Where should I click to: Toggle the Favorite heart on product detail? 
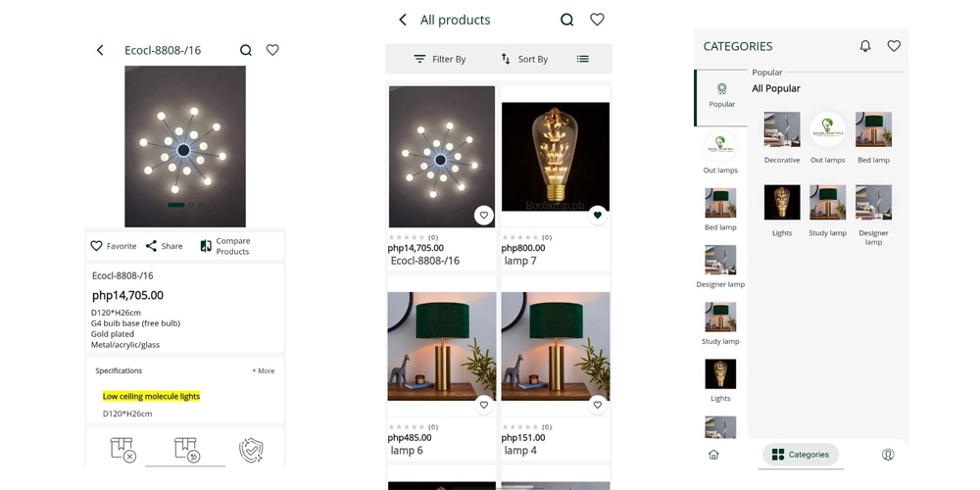click(x=96, y=246)
